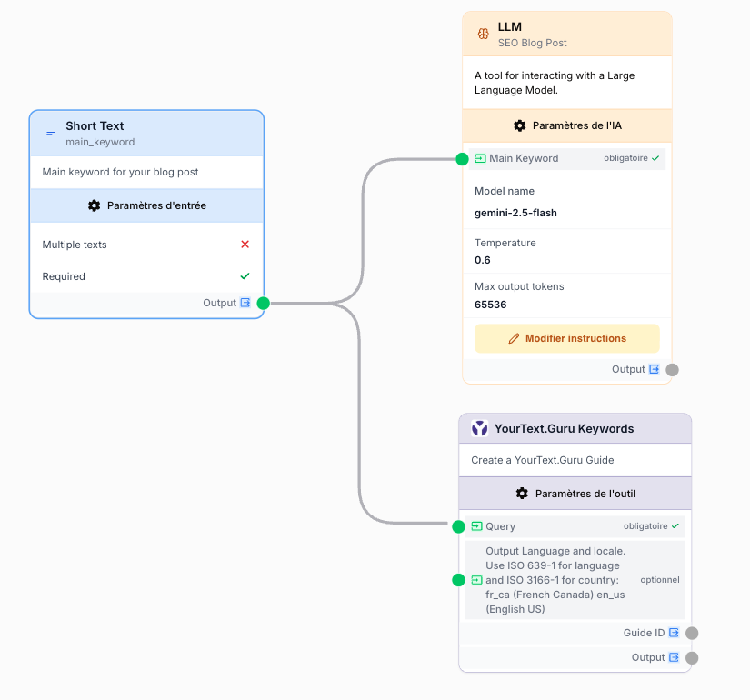Click the gear icon on Paramètres de l'outil
Image resolution: width=750 pixels, height=700 pixels.
point(521,493)
